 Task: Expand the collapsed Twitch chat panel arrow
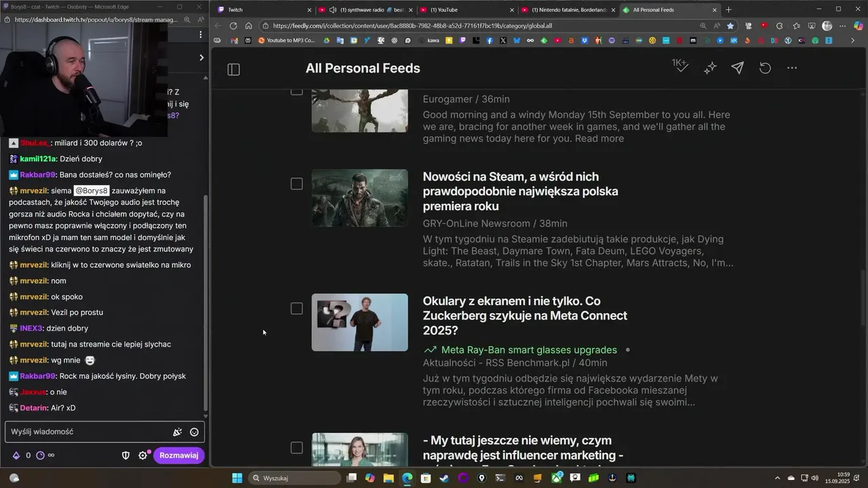pyautogui.click(x=201, y=58)
